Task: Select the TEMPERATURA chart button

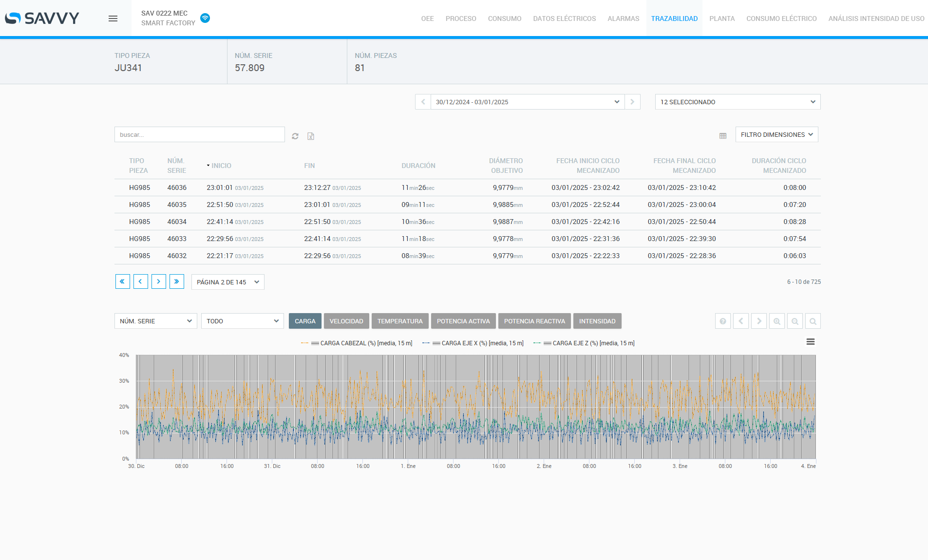Action: (x=400, y=321)
